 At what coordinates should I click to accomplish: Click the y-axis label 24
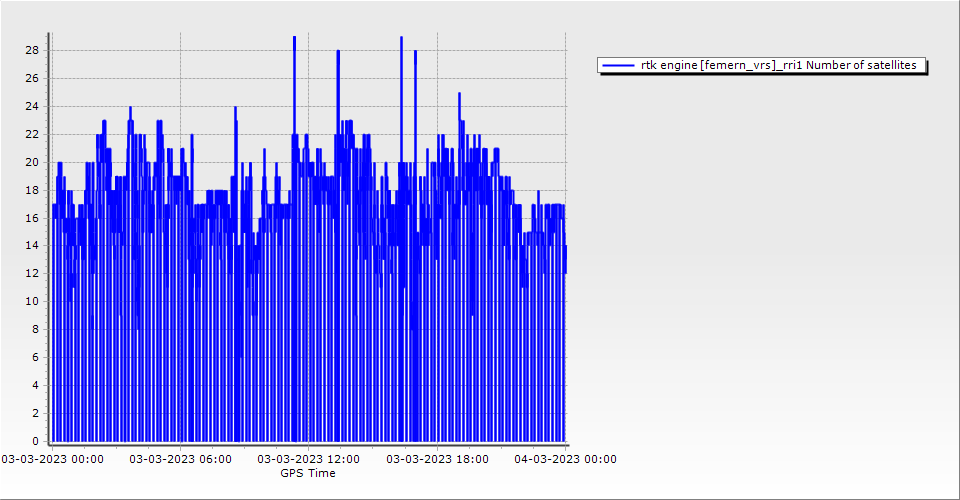click(x=33, y=106)
